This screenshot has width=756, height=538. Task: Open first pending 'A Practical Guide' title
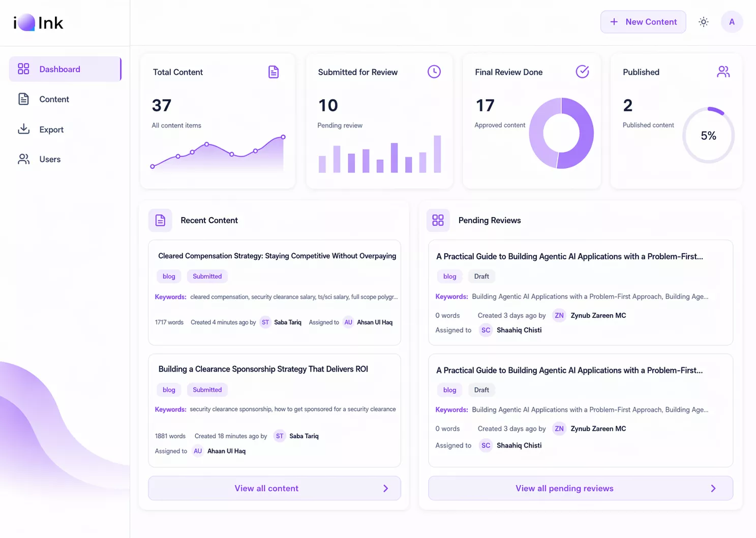pyautogui.click(x=569, y=256)
